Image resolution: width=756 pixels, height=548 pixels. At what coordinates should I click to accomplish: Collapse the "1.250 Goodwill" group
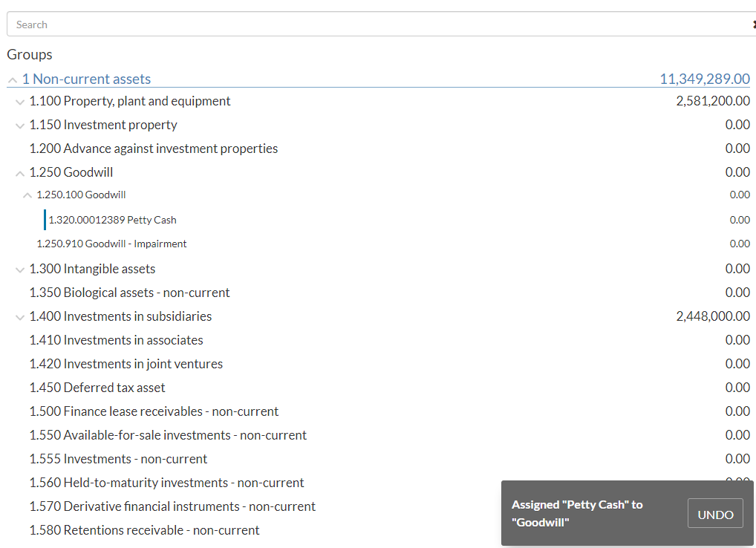coord(19,172)
